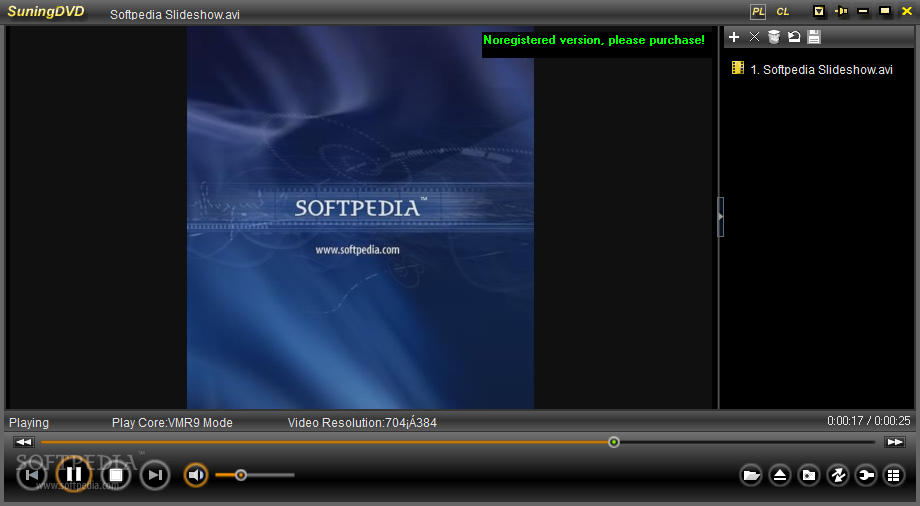Add a file with the plus icon
Screen dimensions: 920x506
coord(734,37)
